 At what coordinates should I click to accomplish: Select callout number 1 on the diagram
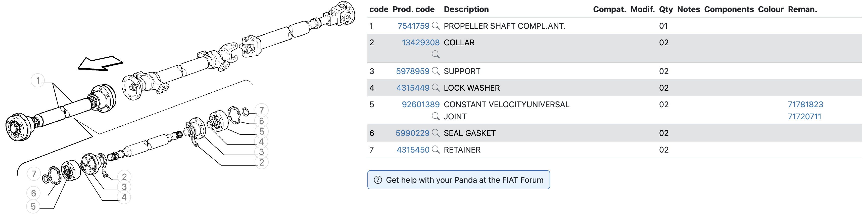38,81
